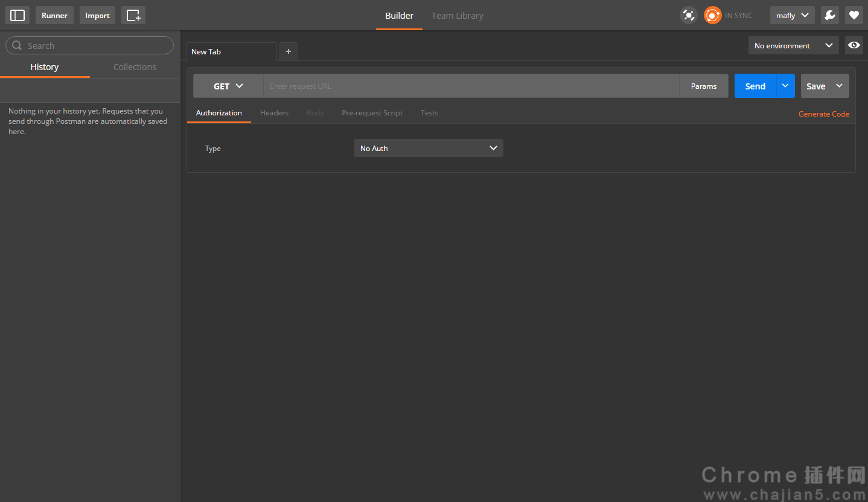The width and height of the screenshot is (868, 502).
Task: Click the Save button
Action: (816, 86)
